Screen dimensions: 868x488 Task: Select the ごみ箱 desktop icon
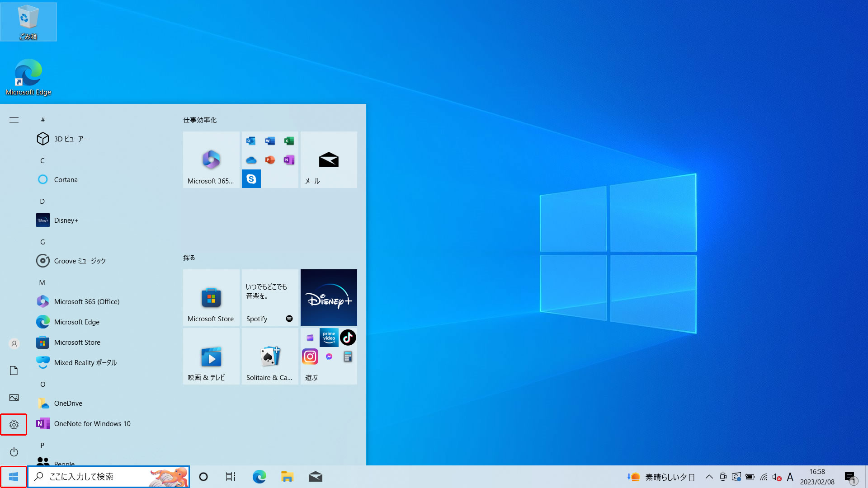28,22
